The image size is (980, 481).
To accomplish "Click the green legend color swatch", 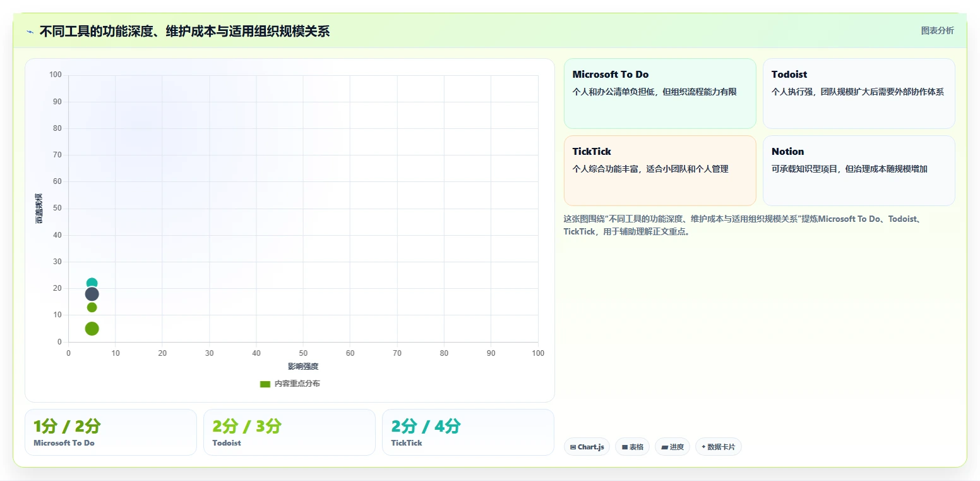I will 265,384.
